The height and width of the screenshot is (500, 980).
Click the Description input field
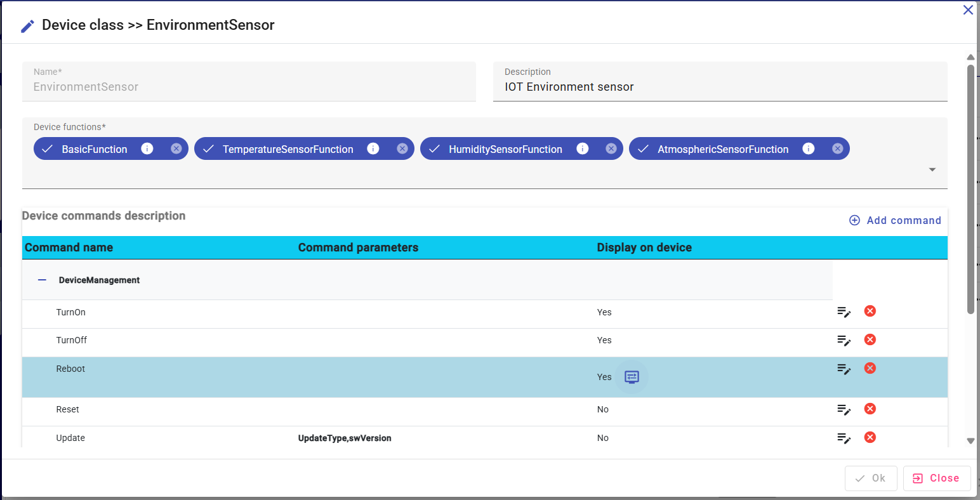tap(720, 87)
